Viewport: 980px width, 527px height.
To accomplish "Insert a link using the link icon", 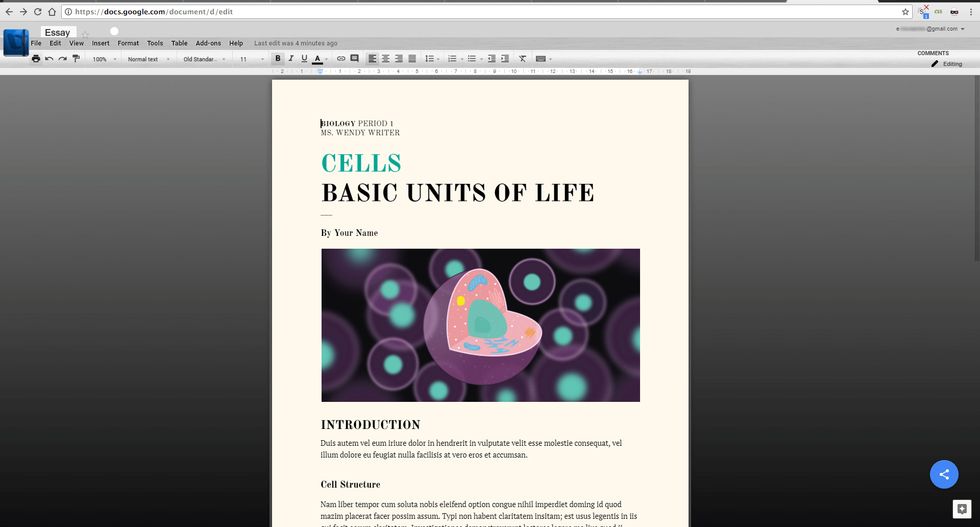I will [341, 58].
